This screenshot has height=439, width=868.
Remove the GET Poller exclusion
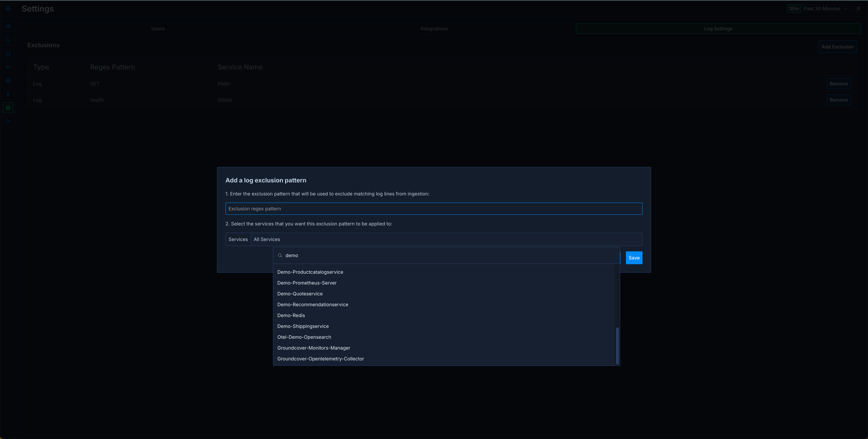839,84
